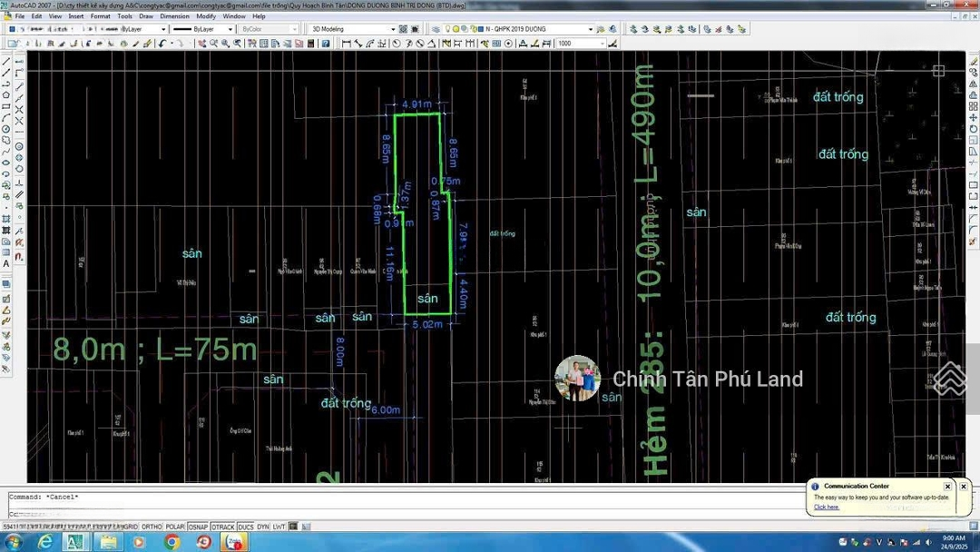
Task: Select the Text (A) tool
Action: pyautogui.click(x=6, y=264)
